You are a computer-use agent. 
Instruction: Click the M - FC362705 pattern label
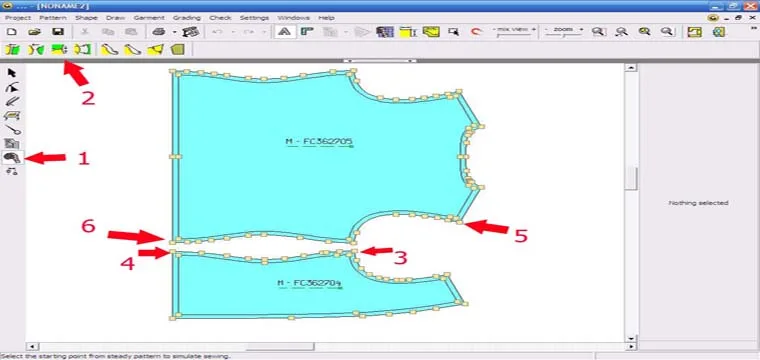click(x=318, y=142)
